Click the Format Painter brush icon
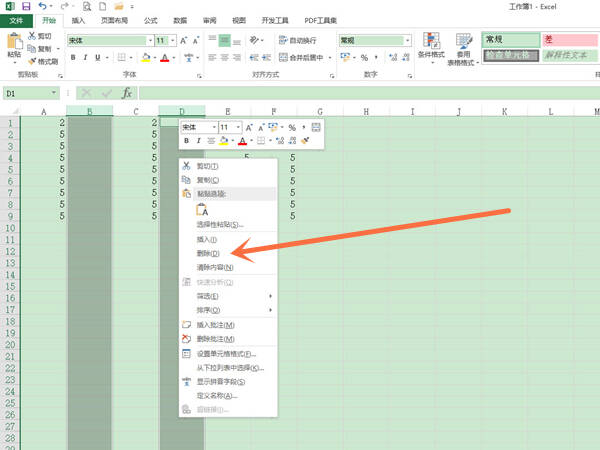 (x=33, y=61)
